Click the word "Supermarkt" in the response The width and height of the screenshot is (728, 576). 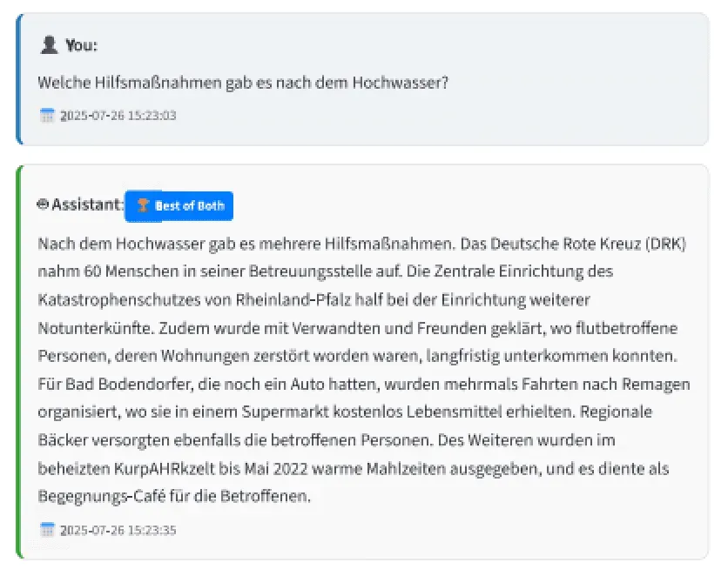pos(285,412)
